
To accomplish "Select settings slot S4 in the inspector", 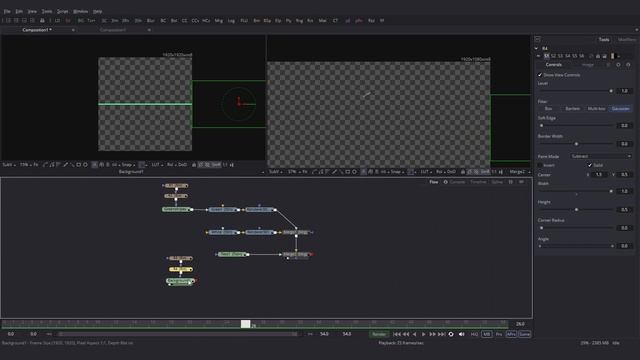I will click(x=567, y=56).
